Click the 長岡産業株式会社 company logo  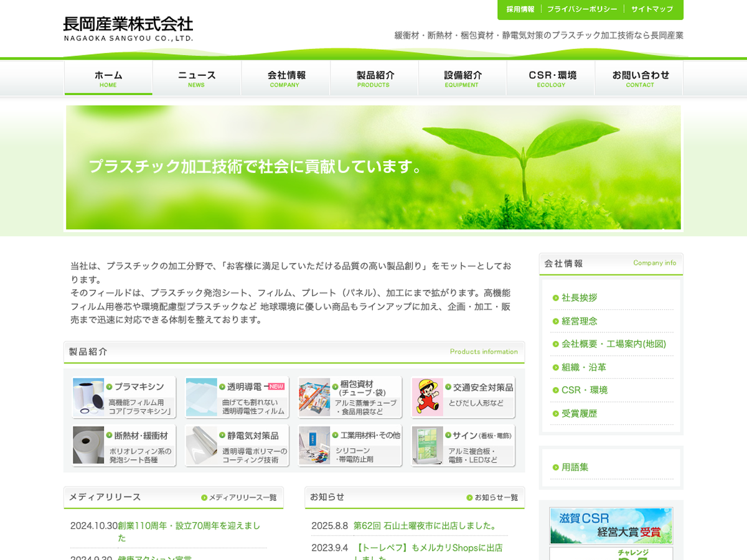coord(128,29)
